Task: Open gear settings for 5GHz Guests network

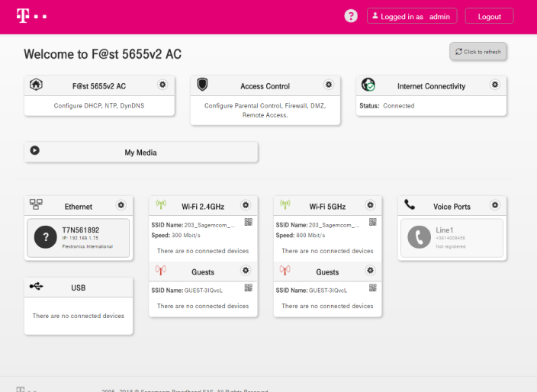Action: [x=370, y=271]
